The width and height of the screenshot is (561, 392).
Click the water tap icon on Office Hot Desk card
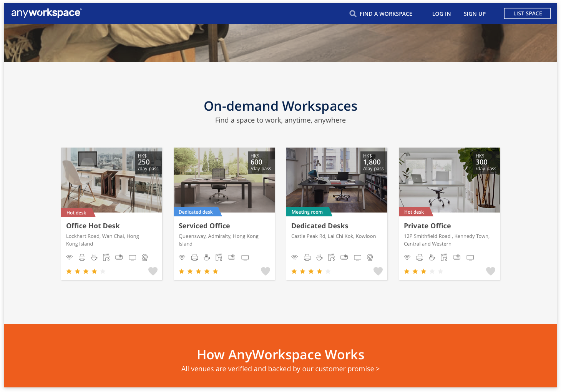[106, 257]
